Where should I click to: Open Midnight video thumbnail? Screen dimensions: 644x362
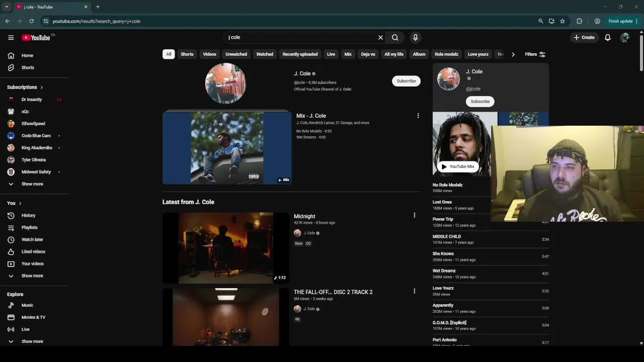pyautogui.click(x=226, y=248)
